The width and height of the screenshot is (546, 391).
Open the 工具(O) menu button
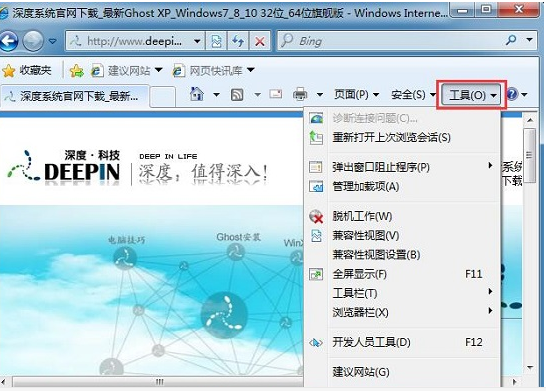point(471,95)
